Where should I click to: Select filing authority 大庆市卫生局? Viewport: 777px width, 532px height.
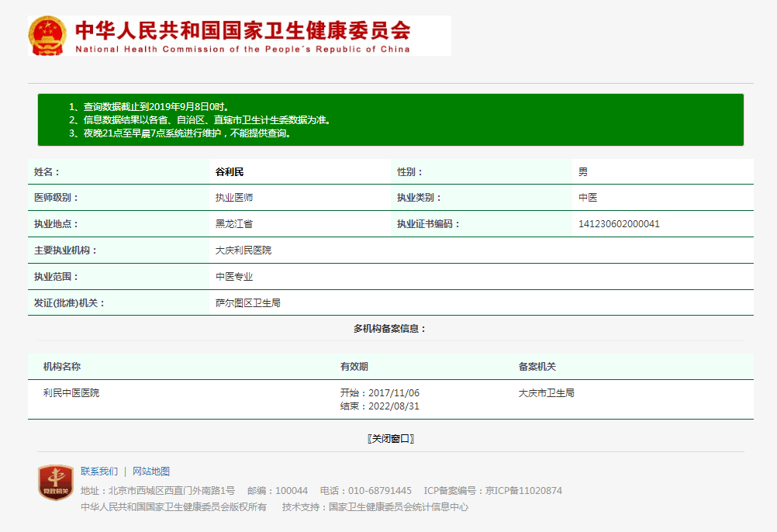point(547,393)
